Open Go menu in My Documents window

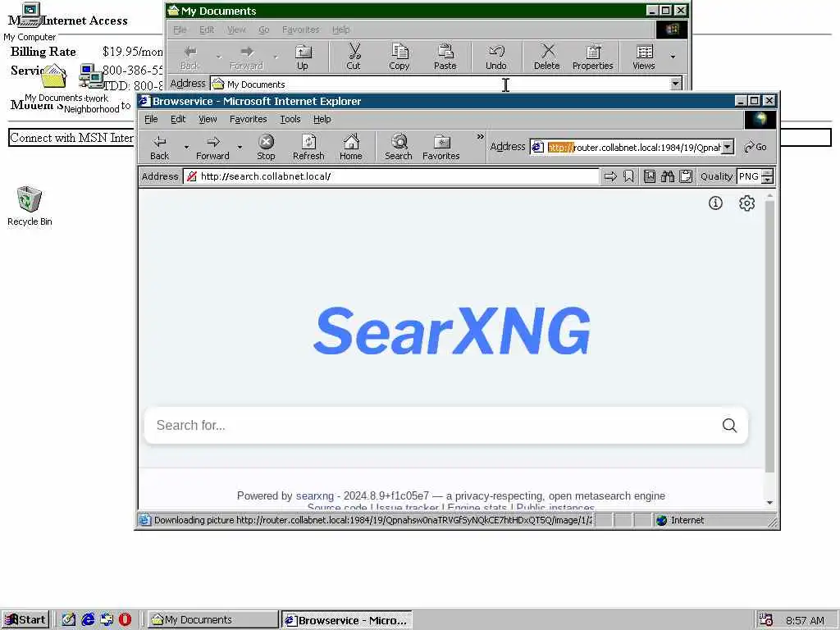[263, 30]
